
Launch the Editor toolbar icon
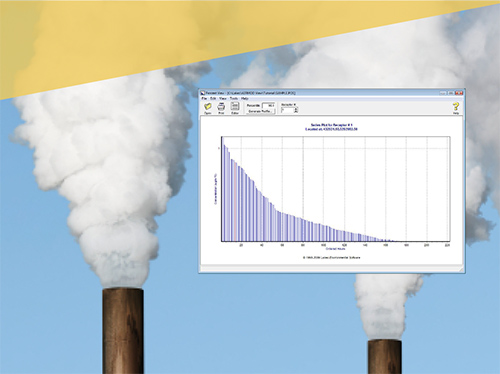coord(235,106)
